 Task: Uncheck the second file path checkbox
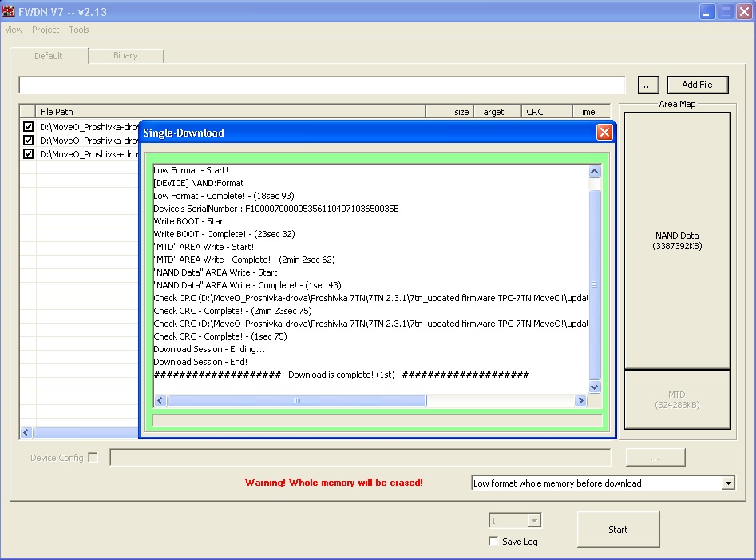(x=28, y=141)
